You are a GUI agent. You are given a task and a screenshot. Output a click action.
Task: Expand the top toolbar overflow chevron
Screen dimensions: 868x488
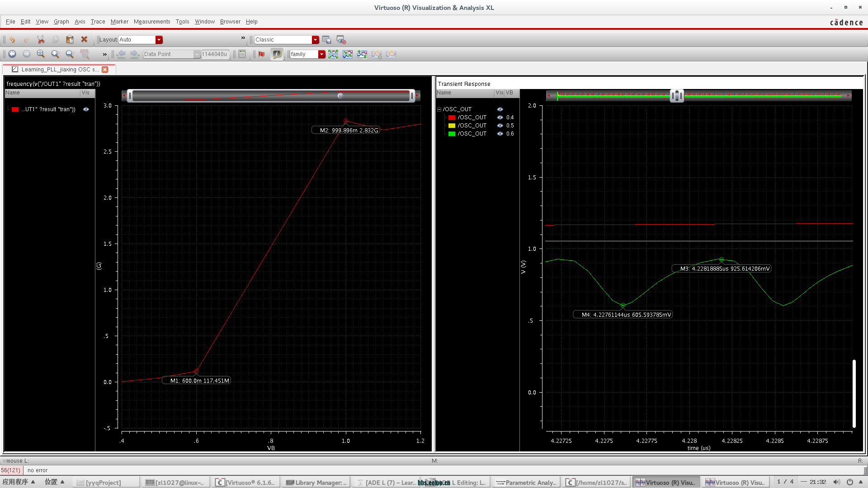[x=243, y=38]
